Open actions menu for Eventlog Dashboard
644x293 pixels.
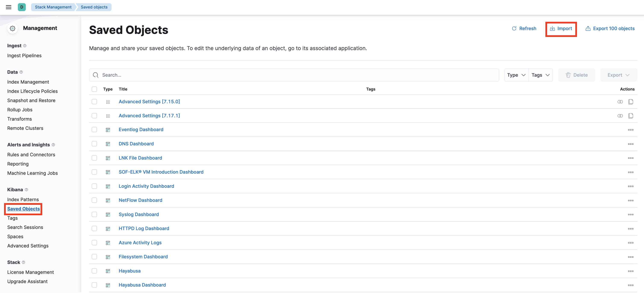pyautogui.click(x=631, y=130)
